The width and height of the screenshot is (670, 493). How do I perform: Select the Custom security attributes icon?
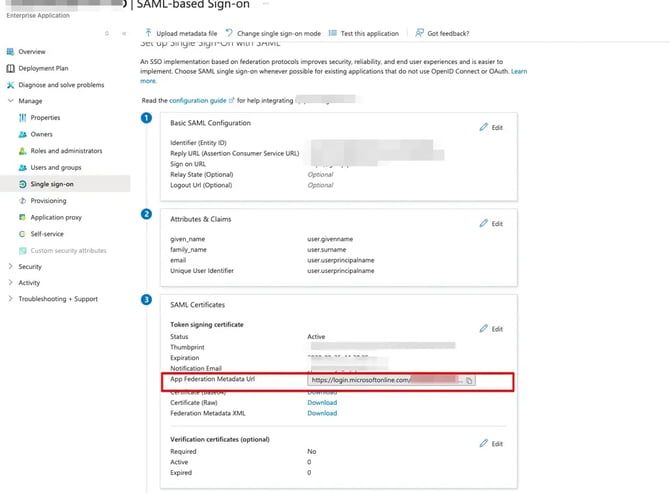[x=23, y=251]
